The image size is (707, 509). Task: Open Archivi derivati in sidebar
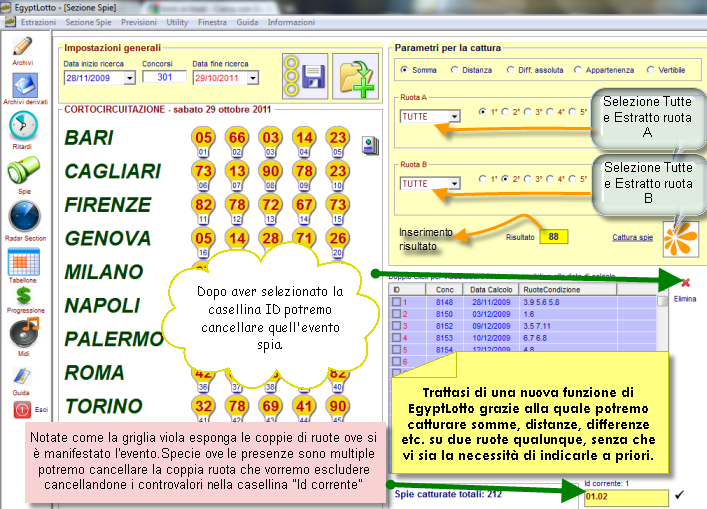[24, 85]
